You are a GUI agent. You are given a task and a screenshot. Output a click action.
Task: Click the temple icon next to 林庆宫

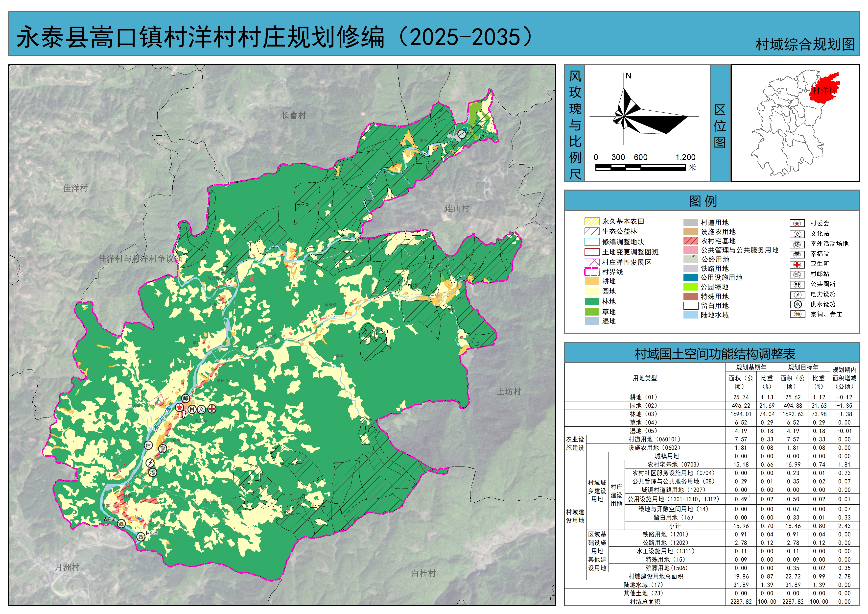[x=141, y=537]
